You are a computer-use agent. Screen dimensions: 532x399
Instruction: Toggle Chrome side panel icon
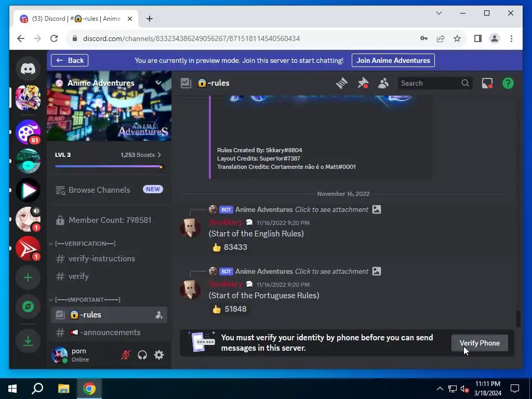(478, 38)
